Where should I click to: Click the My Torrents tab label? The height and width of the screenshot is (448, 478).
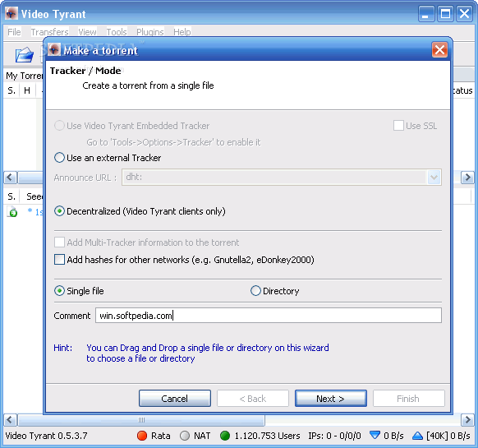(25, 76)
